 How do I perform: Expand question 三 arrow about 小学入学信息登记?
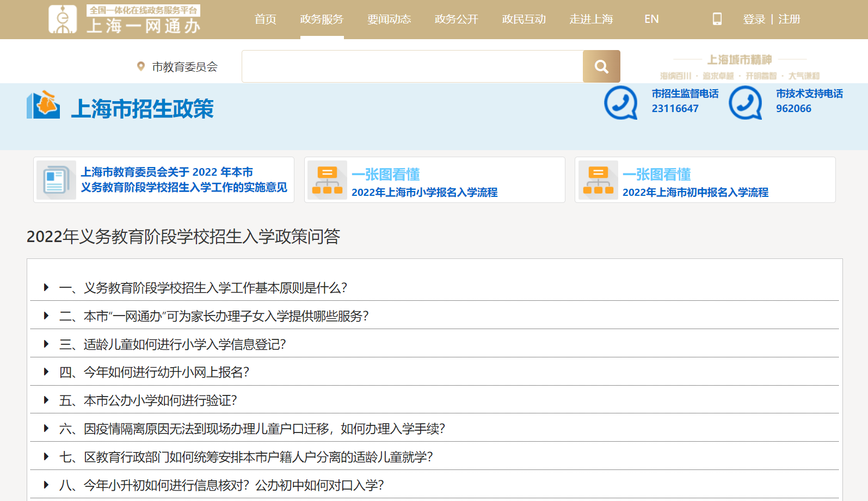(x=46, y=344)
